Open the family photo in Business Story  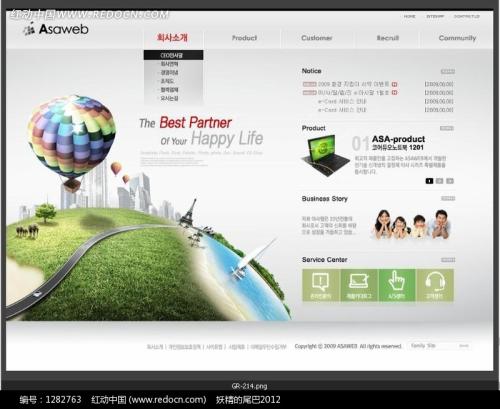pos(412,224)
